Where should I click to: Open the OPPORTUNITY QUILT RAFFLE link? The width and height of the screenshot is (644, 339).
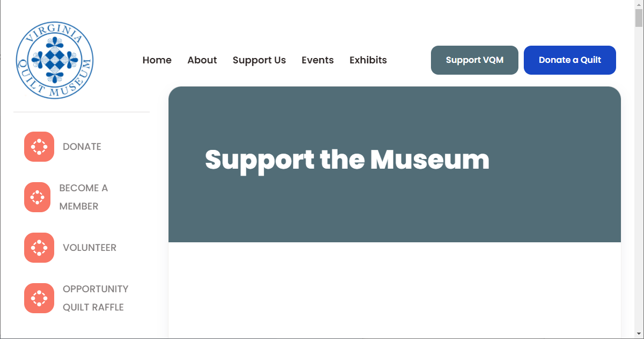point(96,298)
